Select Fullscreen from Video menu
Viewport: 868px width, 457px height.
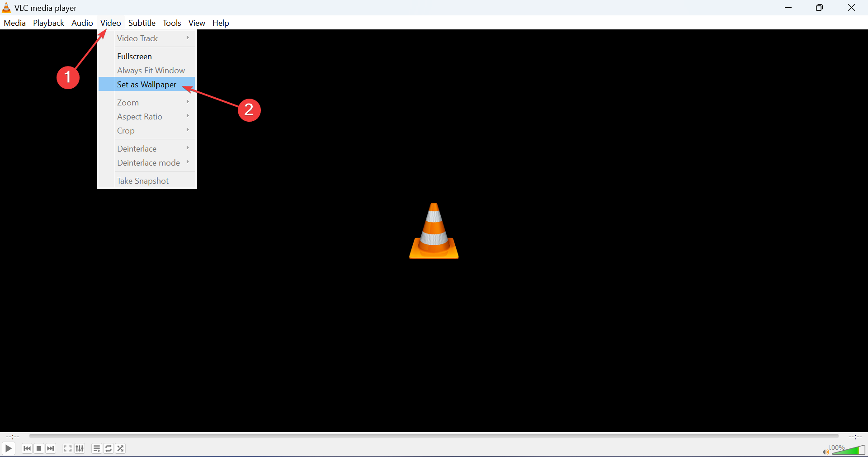(x=147, y=57)
